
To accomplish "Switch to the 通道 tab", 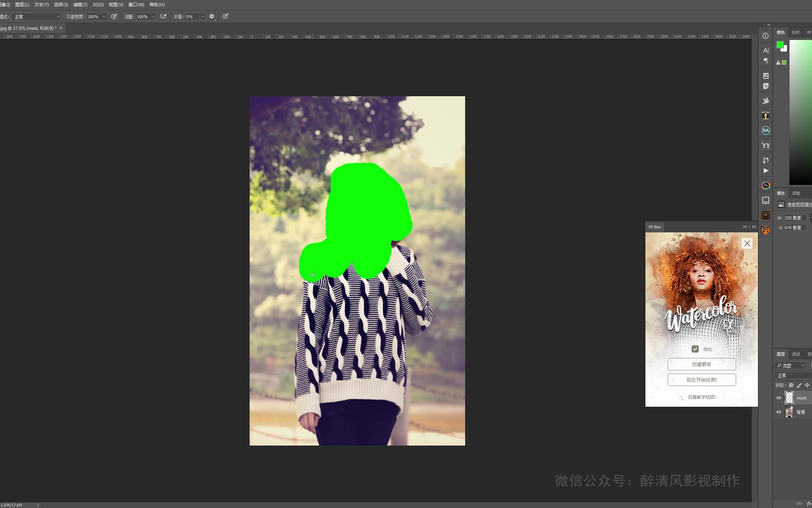I will [796, 354].
